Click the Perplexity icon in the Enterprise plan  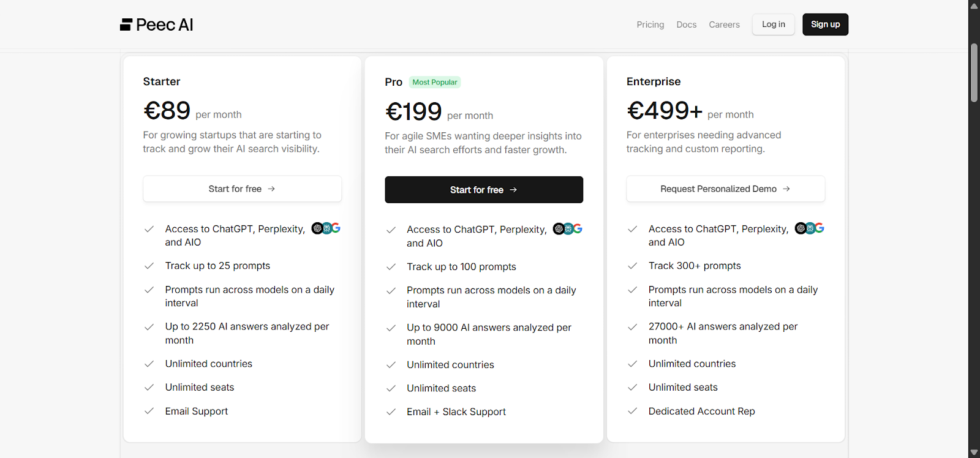(x=810, y=228)
